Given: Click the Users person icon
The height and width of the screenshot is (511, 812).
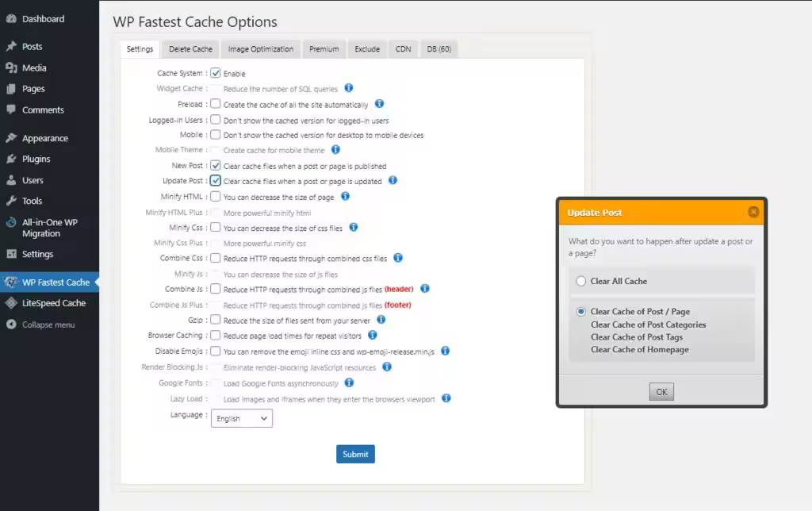Looking at the screenshot, I should point(11,180).
